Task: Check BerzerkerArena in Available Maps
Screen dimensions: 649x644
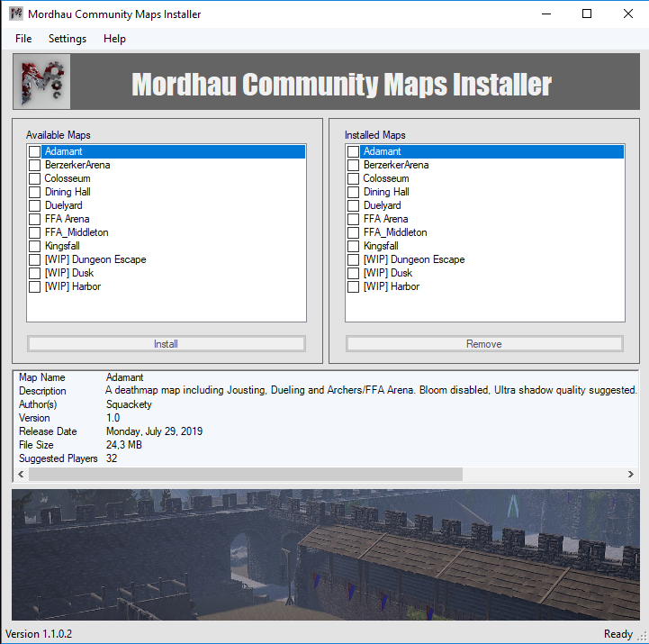Action: (x=35, y=165)
